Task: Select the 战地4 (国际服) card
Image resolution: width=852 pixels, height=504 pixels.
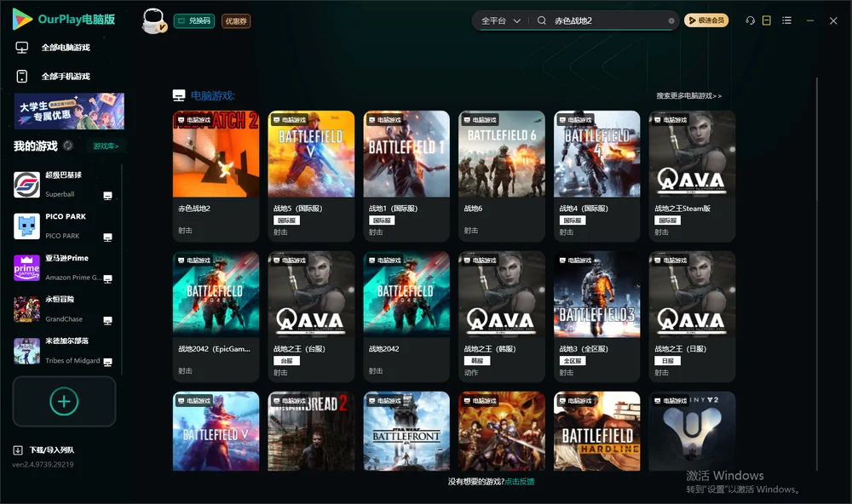Action: click(597, 176)
